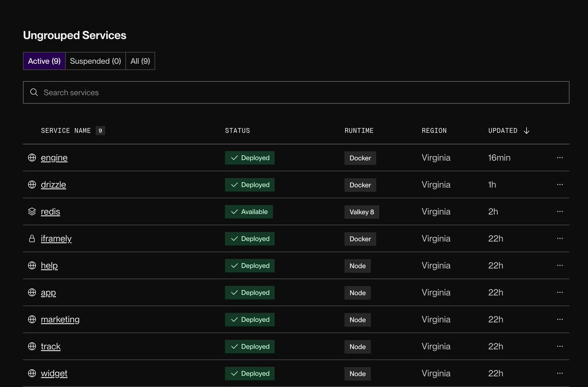Open the redis service link
The height and width of the screenshot is (387, 588).
click(x=50, y=212)
